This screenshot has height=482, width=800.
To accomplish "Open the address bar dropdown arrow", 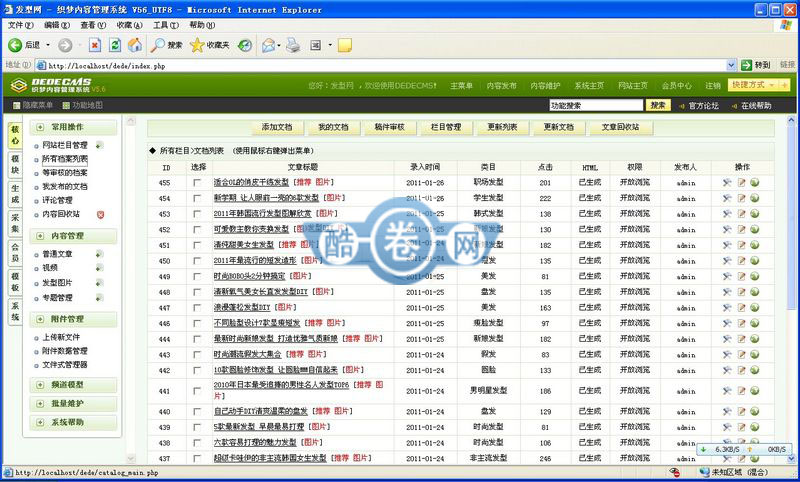I will (731, 65).
